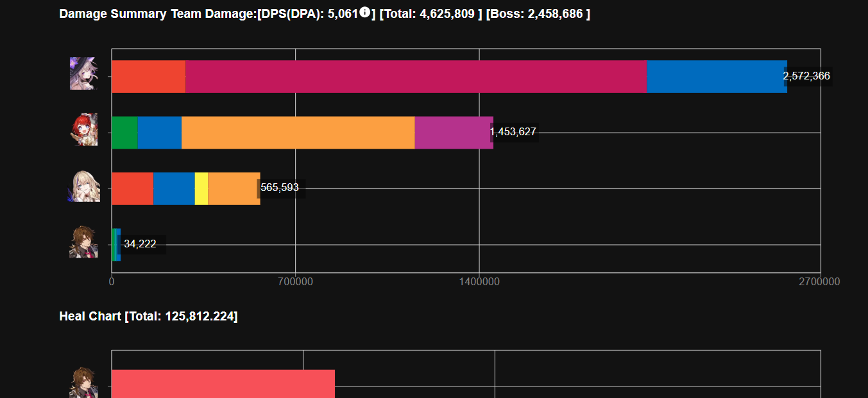Select the brown-haired character portrait, 34,222 row
Viewport: 868px width, 398px height.
(x=83, y=242)
